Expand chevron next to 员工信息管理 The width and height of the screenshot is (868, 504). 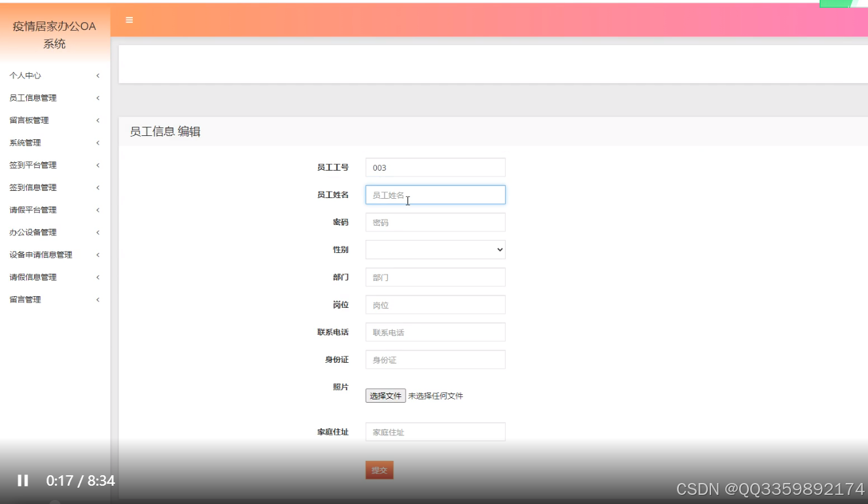[98, 98]
